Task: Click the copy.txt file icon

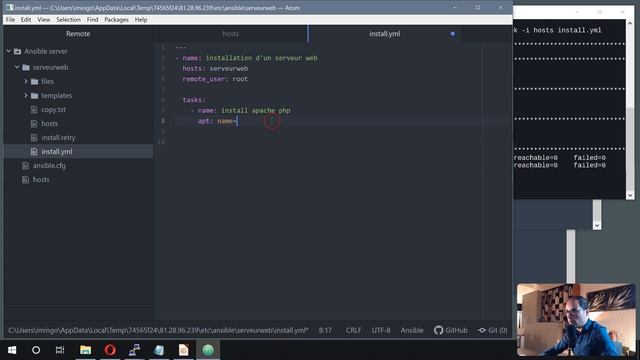Action: click(34, 109)
